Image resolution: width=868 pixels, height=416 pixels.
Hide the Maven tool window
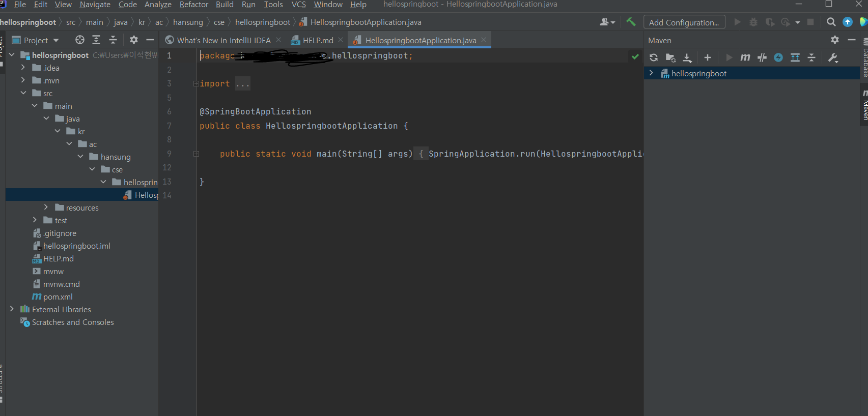[x=852, y=40]
